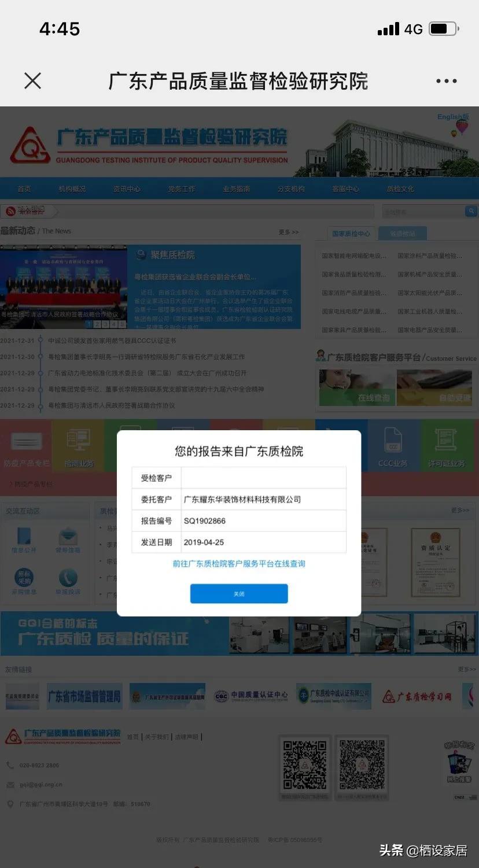This screenshot has width=479, height=868.
Task: Switch to English version link
Action: [453, 117]
